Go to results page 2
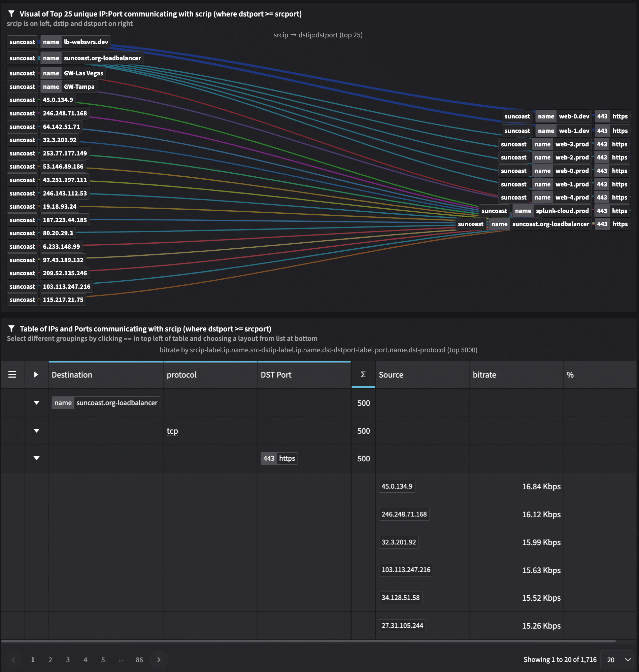639x672 pixels. [51, 660]
